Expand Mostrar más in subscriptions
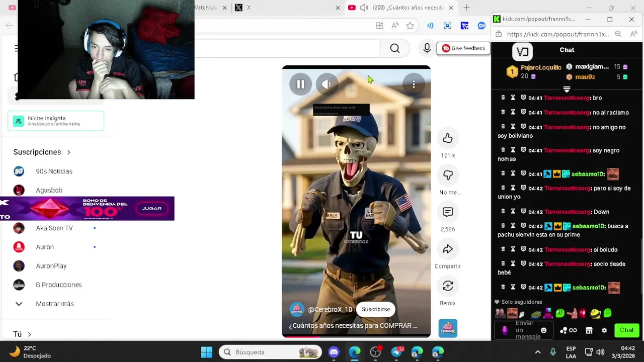 coord(54,304)
